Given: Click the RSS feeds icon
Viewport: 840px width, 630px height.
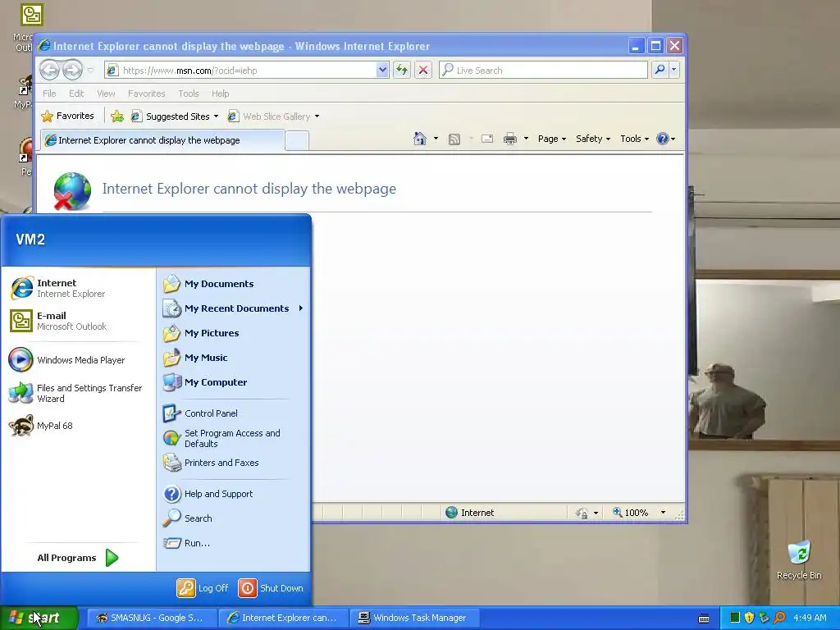Looking at the screenshot, I should (x=454, y=139).
